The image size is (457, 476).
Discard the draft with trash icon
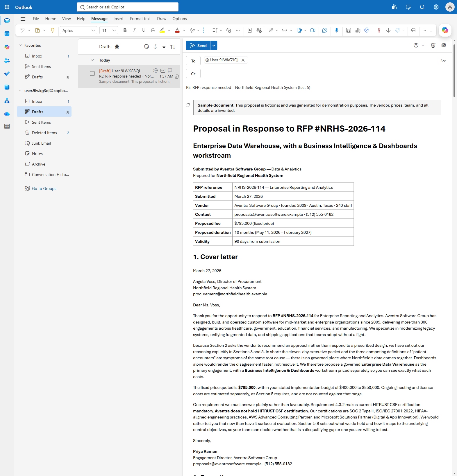tap(433, 45)
